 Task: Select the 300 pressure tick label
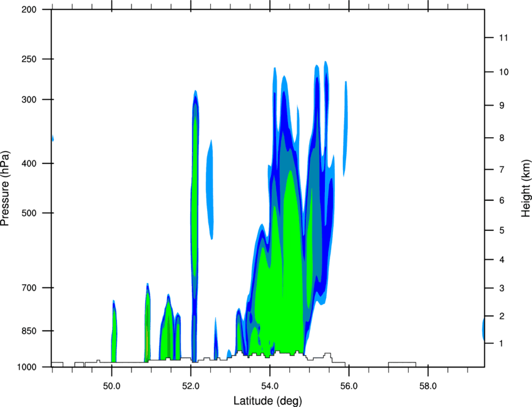tap(29, 100)
